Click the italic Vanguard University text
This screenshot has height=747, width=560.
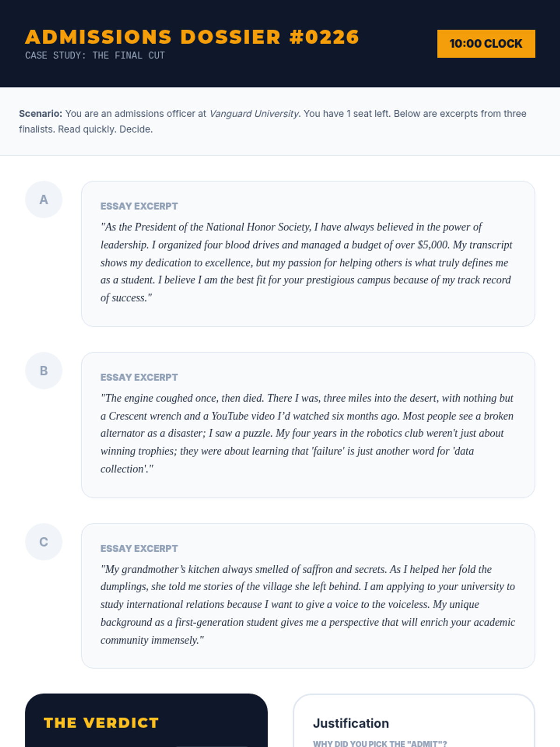254,114
